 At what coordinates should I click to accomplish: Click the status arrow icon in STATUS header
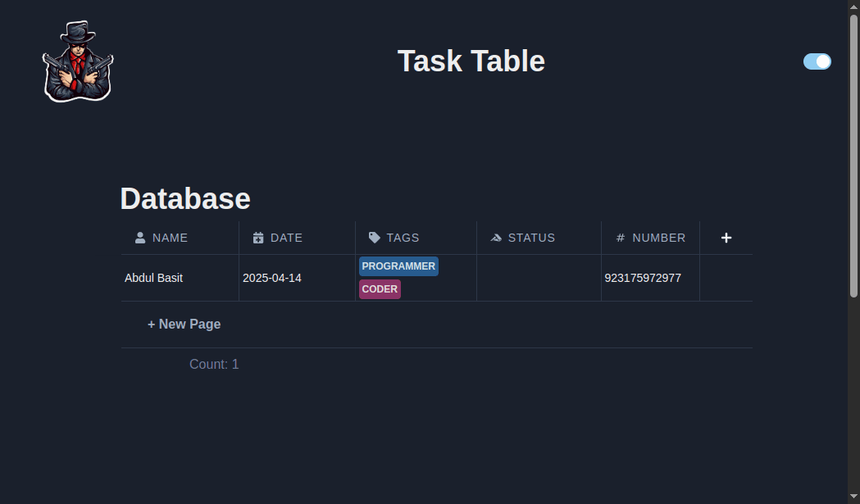coord(495,238)
